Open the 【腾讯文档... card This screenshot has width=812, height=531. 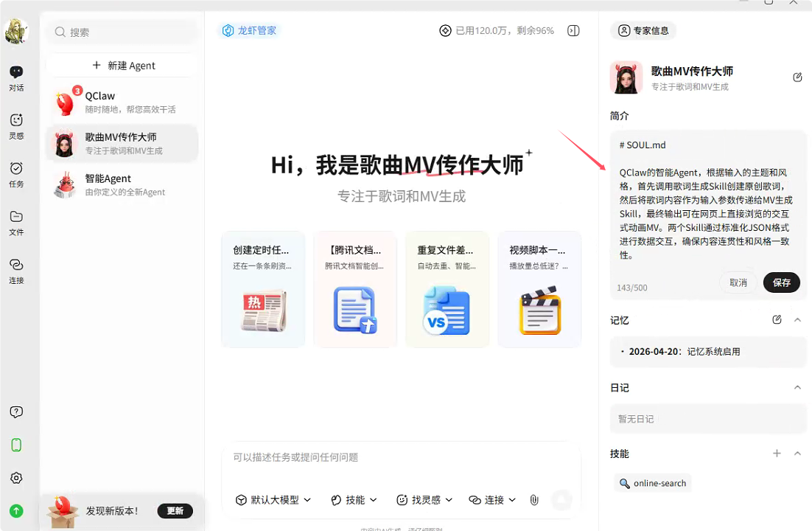tap(355, 289)
